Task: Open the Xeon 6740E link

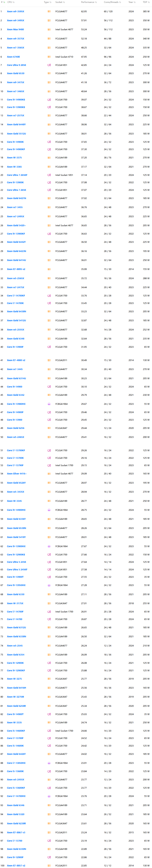Action: (x=13, y=57)
